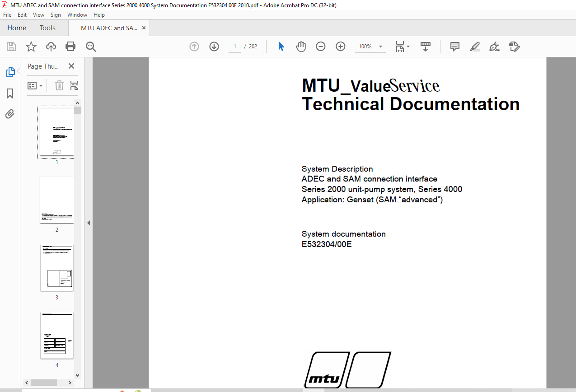Click the current page number field
Image resolution: width=576 pixels, height=392 pixels.
(x=235, y=47)
